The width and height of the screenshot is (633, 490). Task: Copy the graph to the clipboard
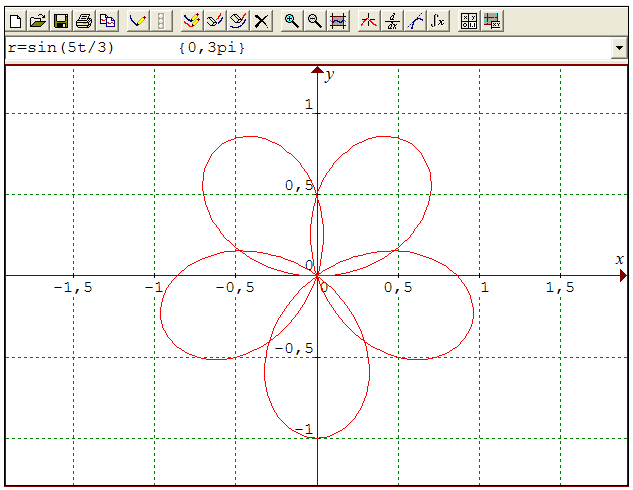click(x=107, y=21)
